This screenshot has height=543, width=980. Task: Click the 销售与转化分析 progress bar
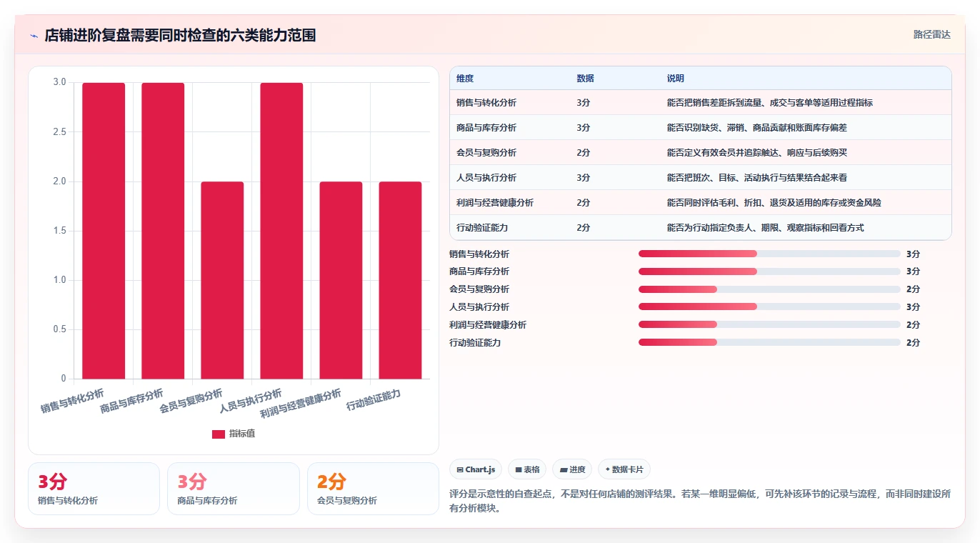click(769, 254)
